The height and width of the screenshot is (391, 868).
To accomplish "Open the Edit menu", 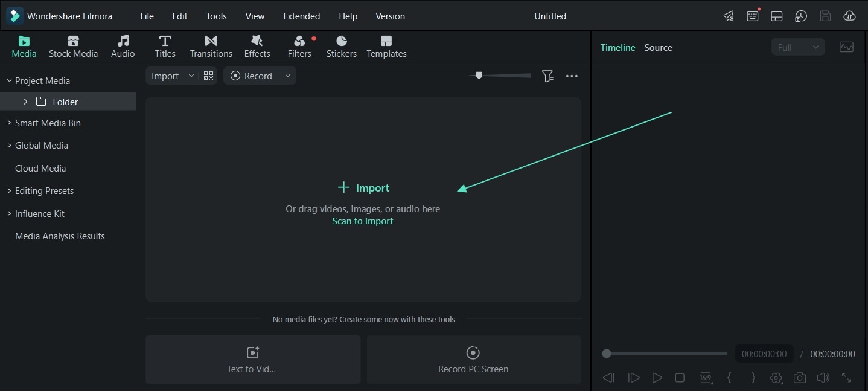I will click(180, 16).
